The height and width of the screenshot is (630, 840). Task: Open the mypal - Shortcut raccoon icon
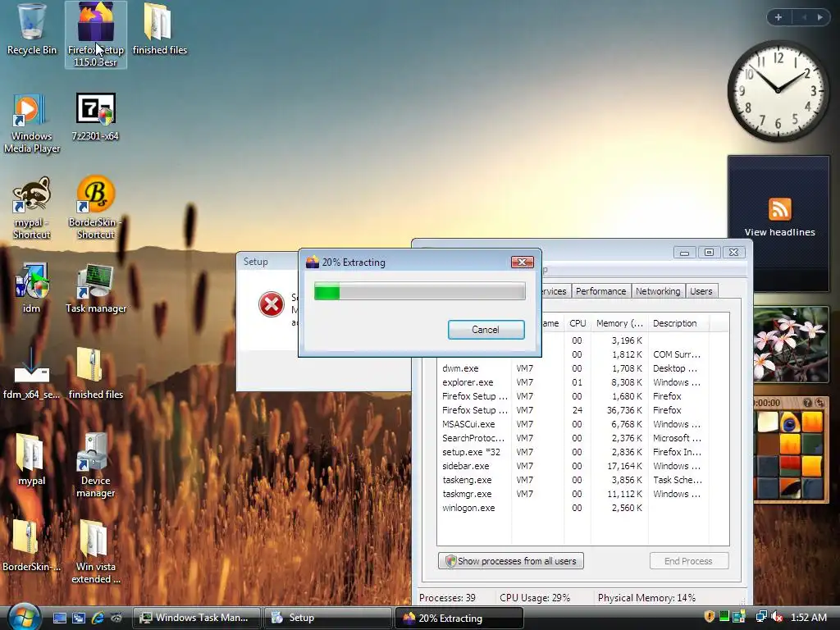coord(31,208)
